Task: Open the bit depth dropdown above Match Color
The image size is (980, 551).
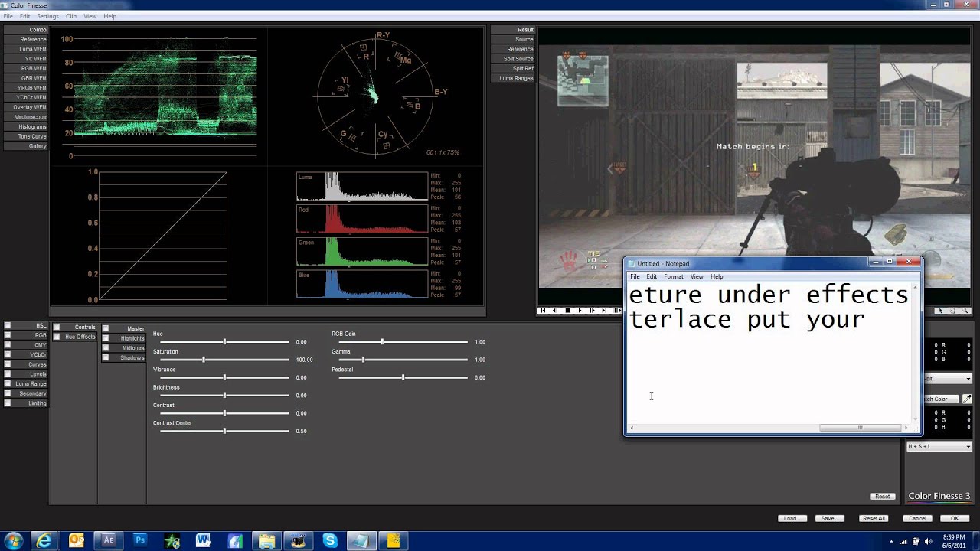Action: point(948,379)
